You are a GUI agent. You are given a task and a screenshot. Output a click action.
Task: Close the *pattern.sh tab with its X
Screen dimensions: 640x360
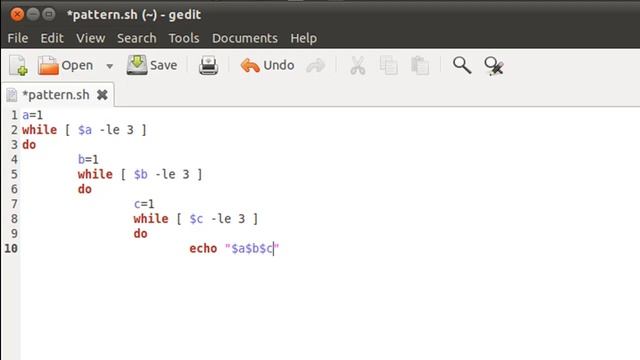(102, 95)
